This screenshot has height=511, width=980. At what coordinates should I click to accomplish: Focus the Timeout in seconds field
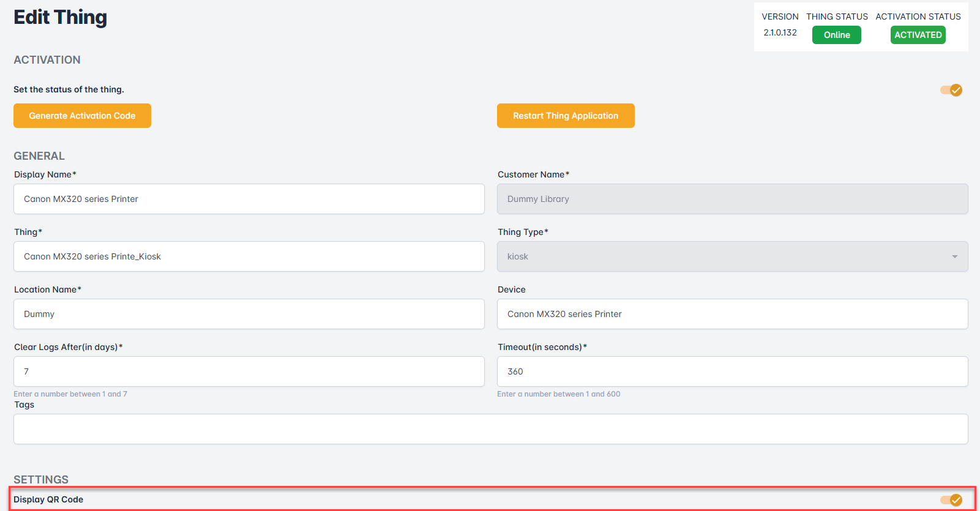coord(732,371)
